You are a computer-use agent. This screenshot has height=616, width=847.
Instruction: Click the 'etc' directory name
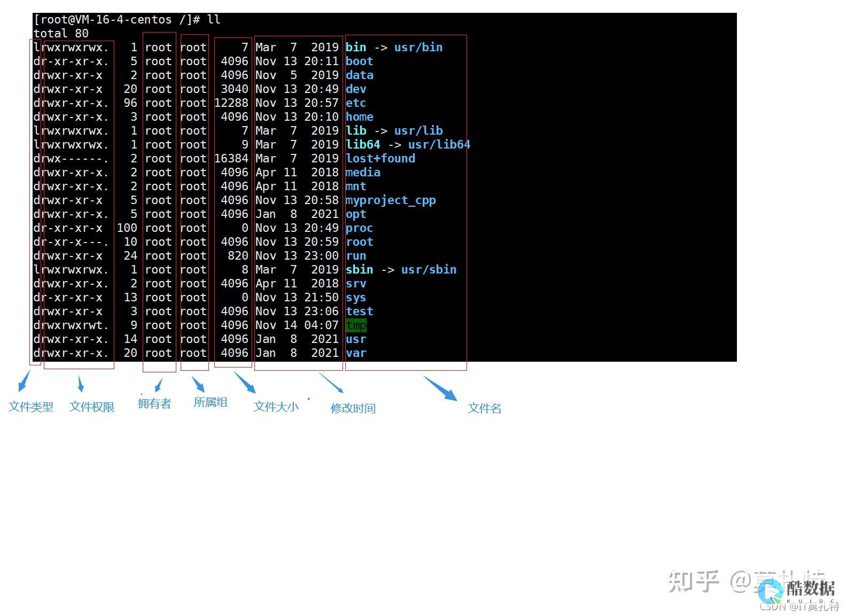pyautogui.click(x=356, y=103)
